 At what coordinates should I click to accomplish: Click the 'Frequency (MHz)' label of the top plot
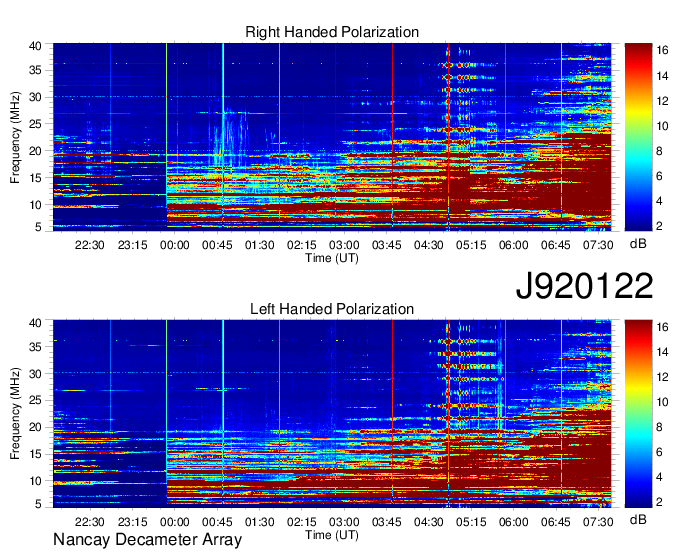15,137
